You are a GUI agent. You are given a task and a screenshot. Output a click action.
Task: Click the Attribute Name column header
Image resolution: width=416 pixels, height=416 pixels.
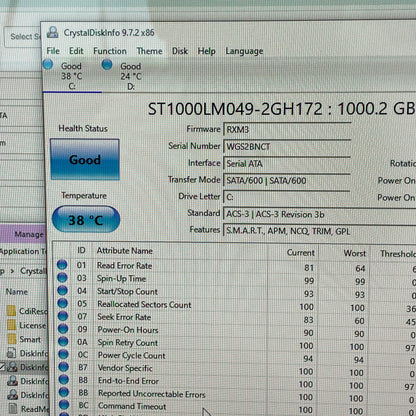pos(125,251)
